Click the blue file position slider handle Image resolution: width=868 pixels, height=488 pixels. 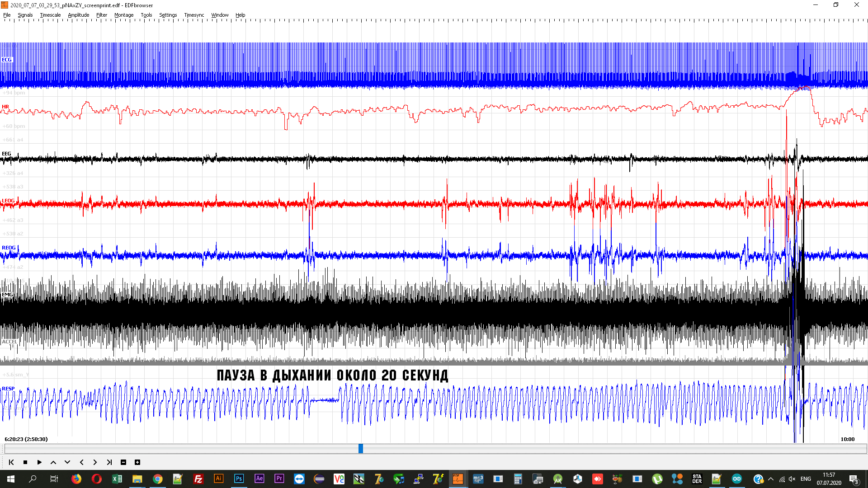coord(361,448)
